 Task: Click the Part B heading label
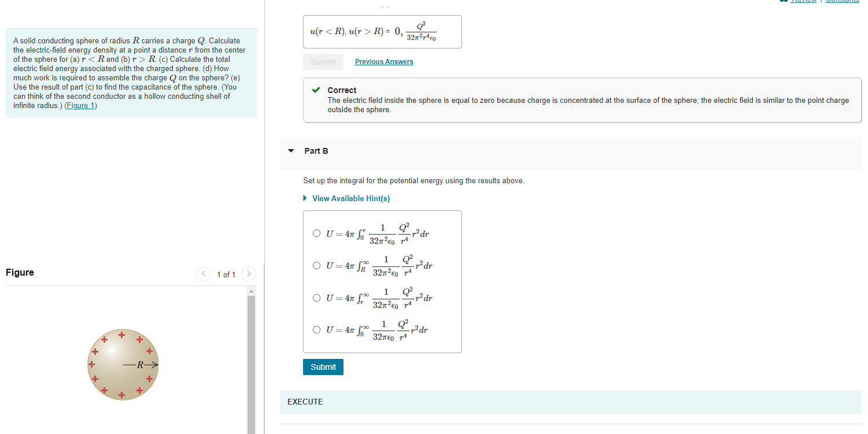point(316,151)
